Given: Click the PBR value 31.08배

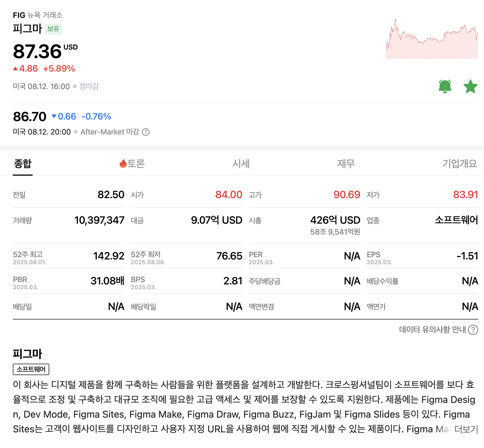Looking at the screenshot, I should [x=107, y=281].
